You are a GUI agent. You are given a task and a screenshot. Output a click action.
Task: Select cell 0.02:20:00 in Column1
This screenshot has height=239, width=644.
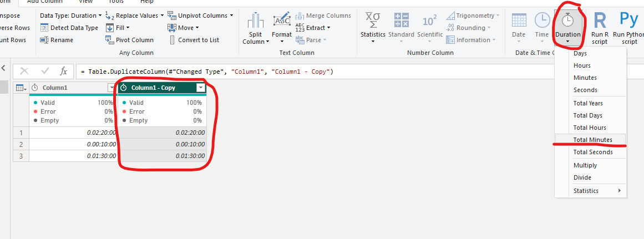tap(73, 133)
